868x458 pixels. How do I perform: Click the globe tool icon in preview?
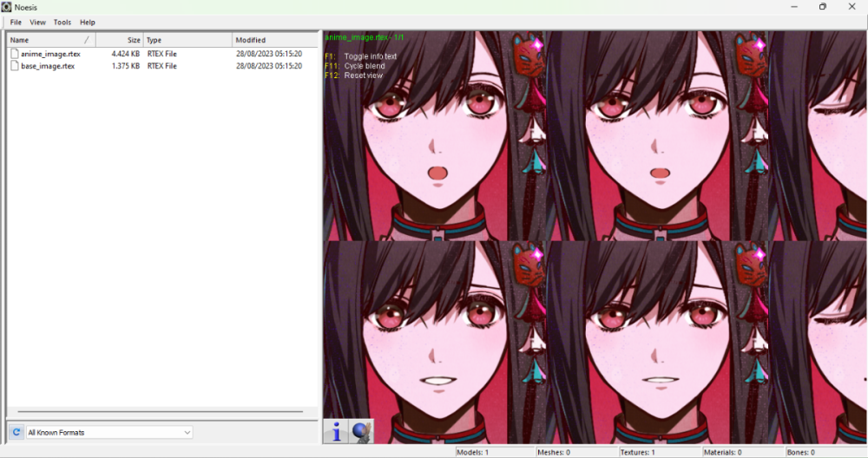pyautogui.click(x=361, y=431)
